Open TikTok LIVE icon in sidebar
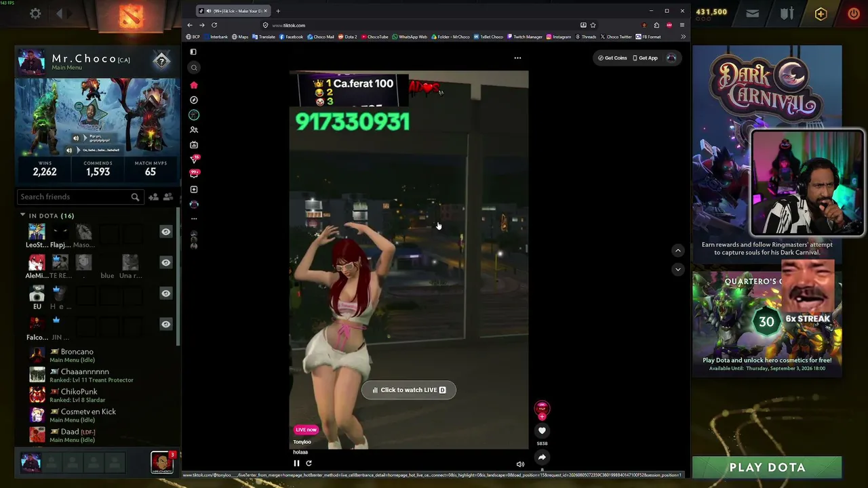Screen dimensions: 868x488 point(194,144)
